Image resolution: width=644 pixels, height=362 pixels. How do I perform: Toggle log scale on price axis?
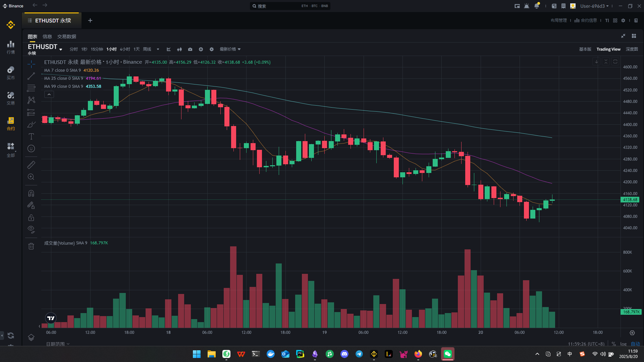pyautogui.click(x=623, y=344)
